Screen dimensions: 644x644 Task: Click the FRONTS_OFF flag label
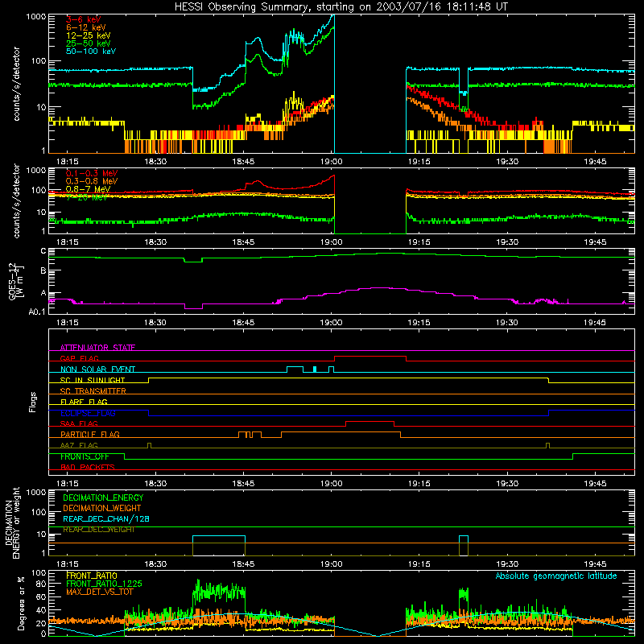pyautogui.click(x=85, y=456)
